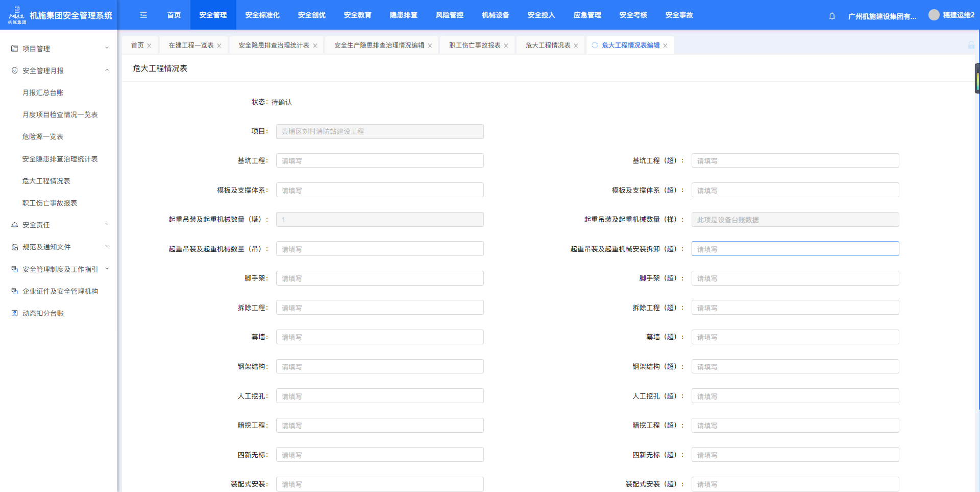Open the 机械设备 top menu
Screen dimensions: 980x492
[495, 15]
